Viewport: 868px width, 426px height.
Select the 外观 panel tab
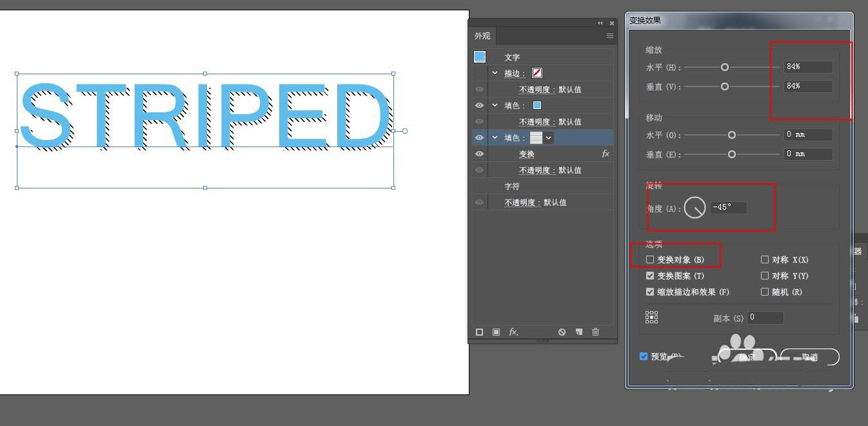pos(482,36)
